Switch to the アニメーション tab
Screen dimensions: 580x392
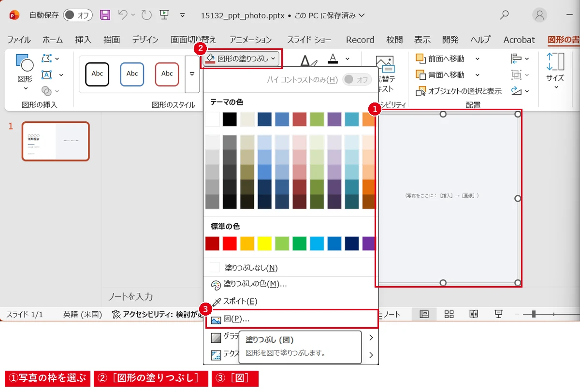click(251, 40)
